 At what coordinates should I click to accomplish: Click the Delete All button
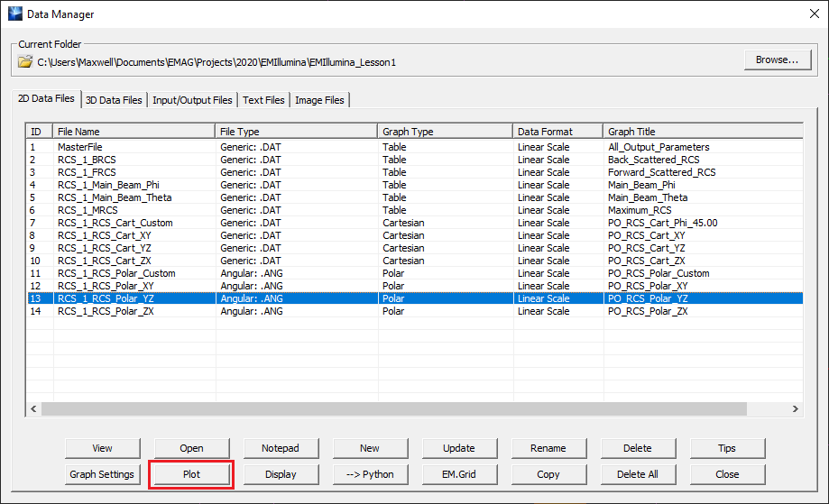tap(638, 474)
